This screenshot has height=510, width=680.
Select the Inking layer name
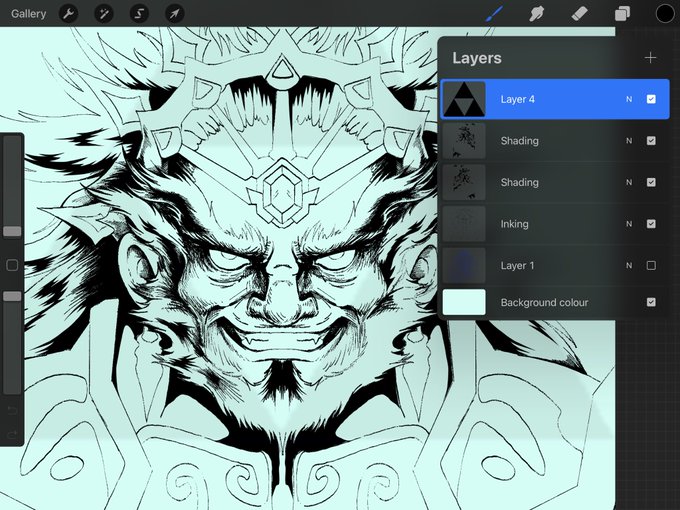click(x=514, y=224)
